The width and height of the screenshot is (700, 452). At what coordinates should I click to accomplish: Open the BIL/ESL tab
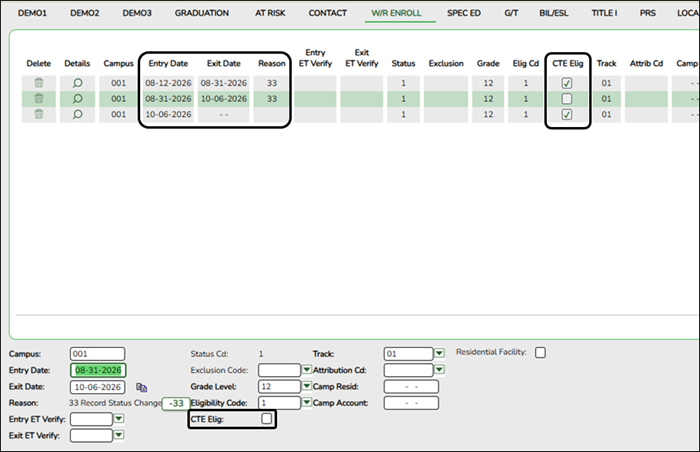click(554, 13)
